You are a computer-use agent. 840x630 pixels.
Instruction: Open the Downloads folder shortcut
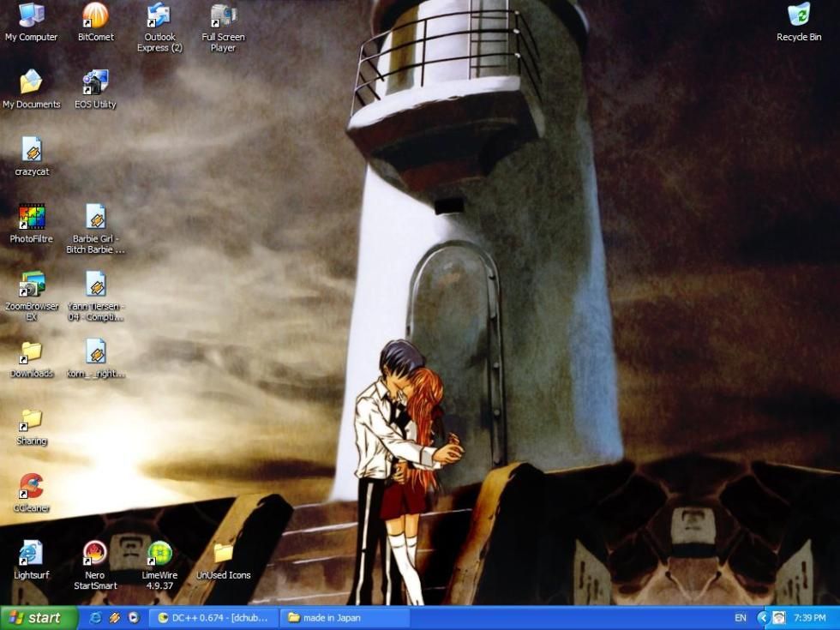pos(32,359)
